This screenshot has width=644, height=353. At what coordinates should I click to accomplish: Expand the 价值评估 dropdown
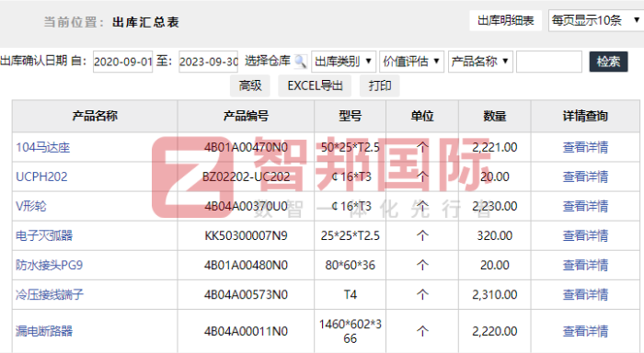pos(411,62)
